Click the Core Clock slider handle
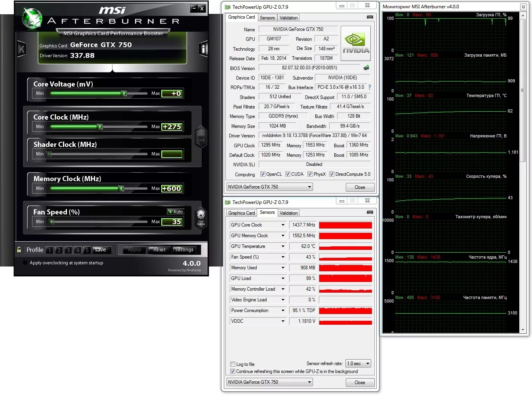Screen dimensions: 532x396 click(100, 127)
